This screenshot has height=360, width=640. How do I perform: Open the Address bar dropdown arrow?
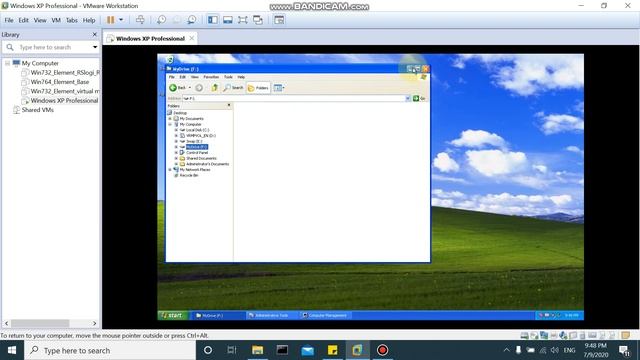(407, 98)
